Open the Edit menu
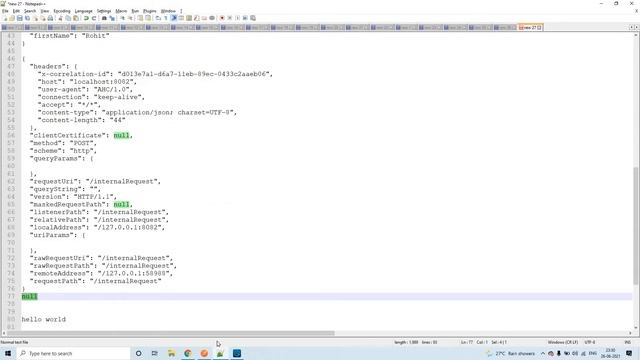 pos(16,11)
